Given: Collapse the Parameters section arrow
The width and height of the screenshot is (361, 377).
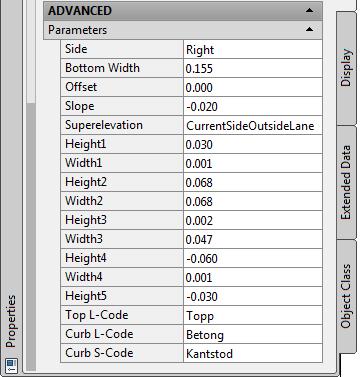Looking at the screenshot, I should (309, 29).
